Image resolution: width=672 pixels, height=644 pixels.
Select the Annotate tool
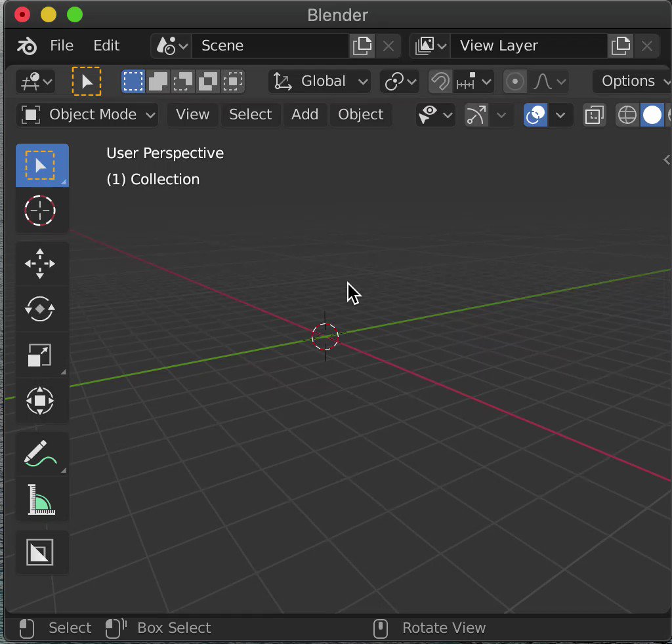click(x=42, y=454)
